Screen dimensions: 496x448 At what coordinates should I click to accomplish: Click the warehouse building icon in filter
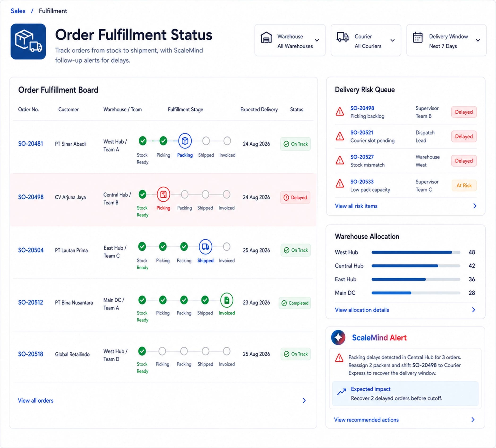(x=266, y=37)
